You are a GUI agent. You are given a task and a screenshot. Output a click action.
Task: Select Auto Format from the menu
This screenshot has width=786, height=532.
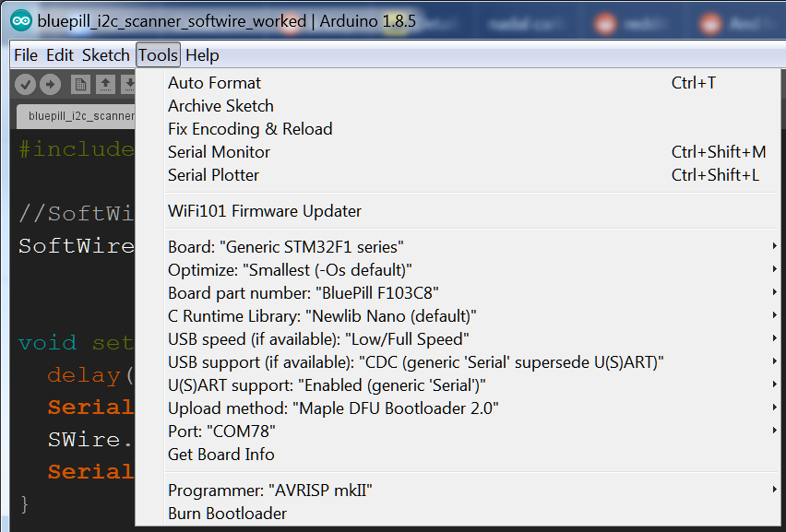[213, 82]
